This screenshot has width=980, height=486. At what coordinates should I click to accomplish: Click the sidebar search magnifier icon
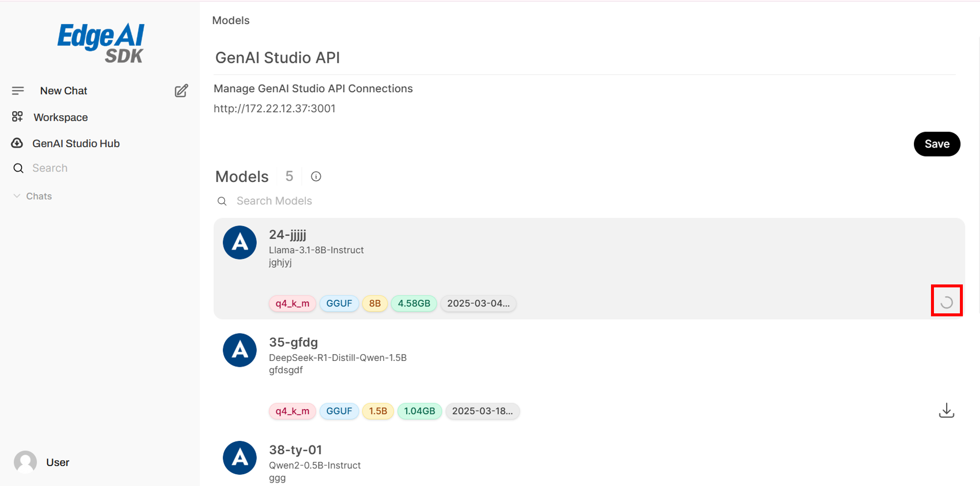point(18,168)
